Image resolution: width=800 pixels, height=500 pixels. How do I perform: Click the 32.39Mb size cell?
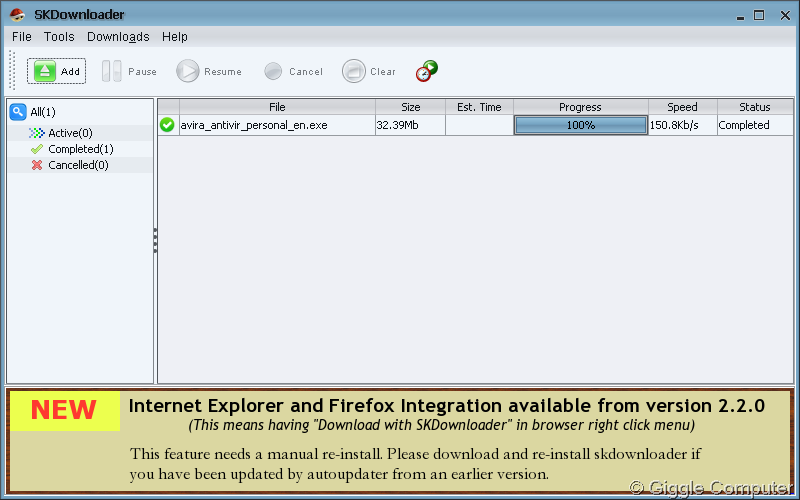pyautogui.click(x=410, y=125)
